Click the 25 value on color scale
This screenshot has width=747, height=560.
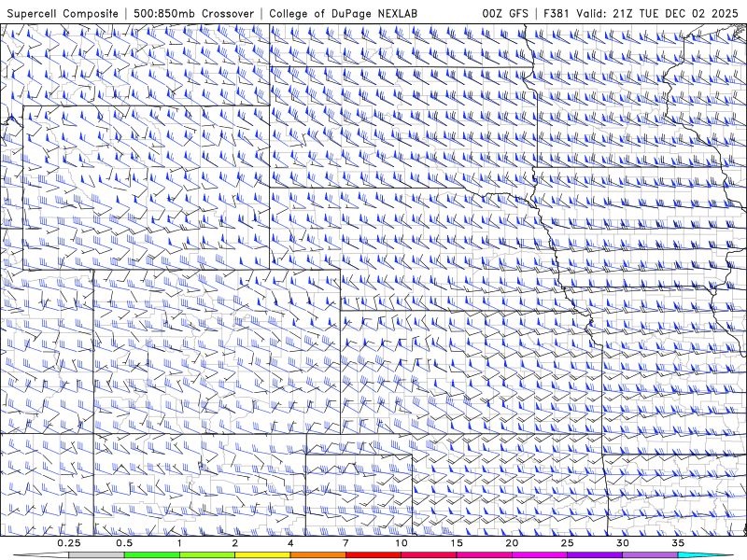[568, 543]
